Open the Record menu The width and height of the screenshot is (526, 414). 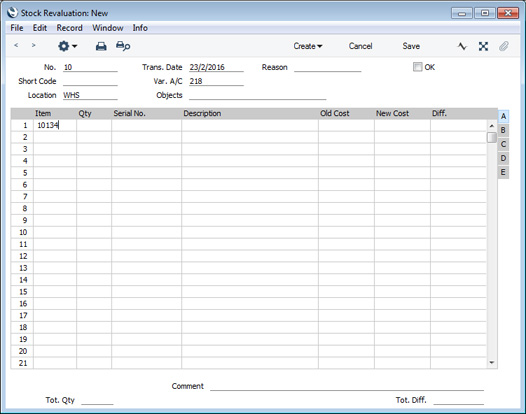[69, 28]
